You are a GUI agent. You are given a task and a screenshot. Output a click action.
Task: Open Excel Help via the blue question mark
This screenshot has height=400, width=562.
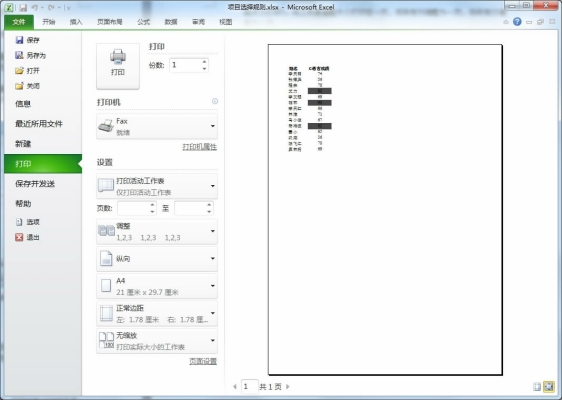click(517, 22)
